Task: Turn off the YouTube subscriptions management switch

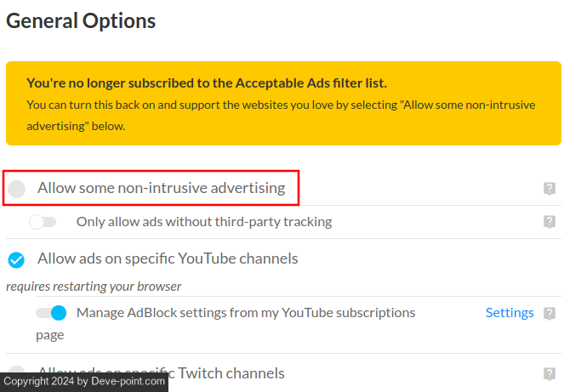Action: [51, 313]
